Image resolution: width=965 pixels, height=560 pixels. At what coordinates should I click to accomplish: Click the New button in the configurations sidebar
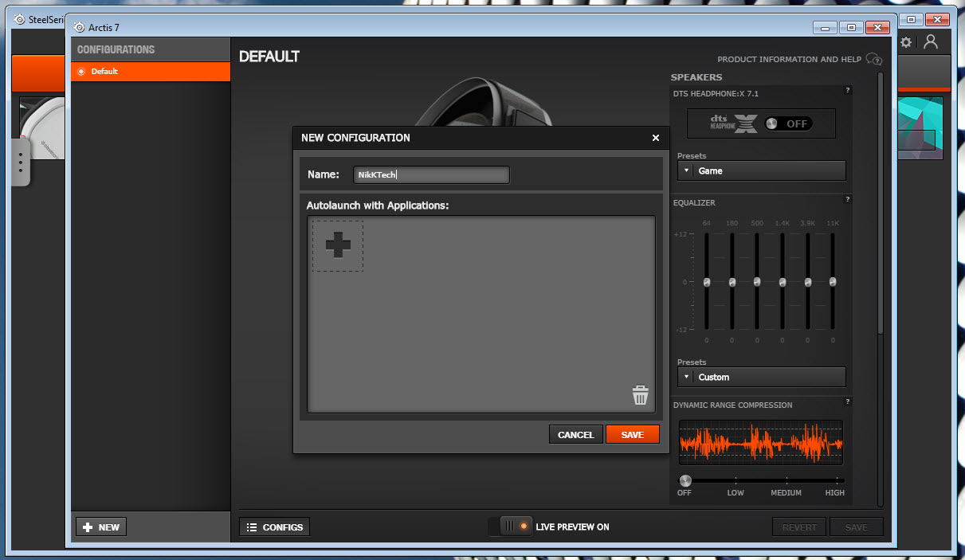[x=101, y=527]
